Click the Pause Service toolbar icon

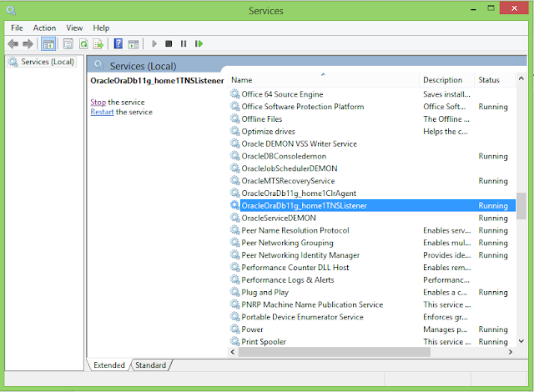coord(184,44)
